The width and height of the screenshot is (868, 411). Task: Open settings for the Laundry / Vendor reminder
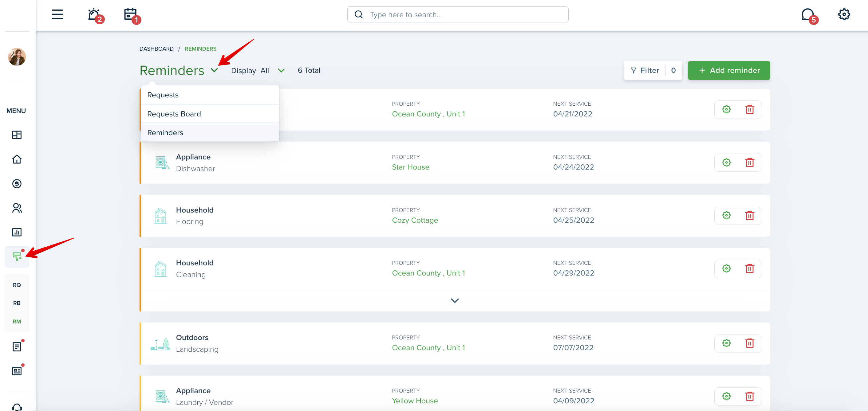point(726,396)
